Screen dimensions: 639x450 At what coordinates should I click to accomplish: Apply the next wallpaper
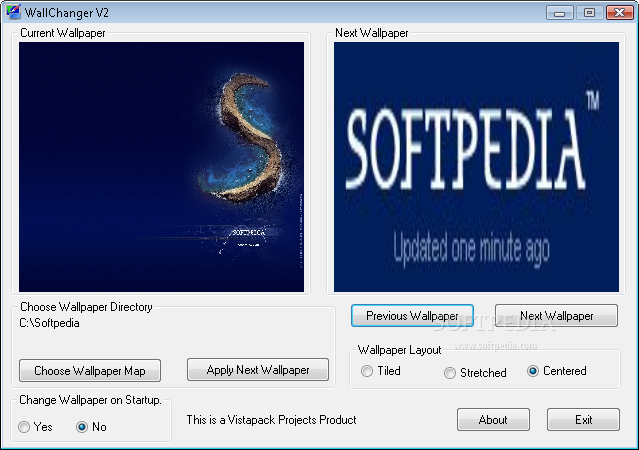(x=258, y=370)
